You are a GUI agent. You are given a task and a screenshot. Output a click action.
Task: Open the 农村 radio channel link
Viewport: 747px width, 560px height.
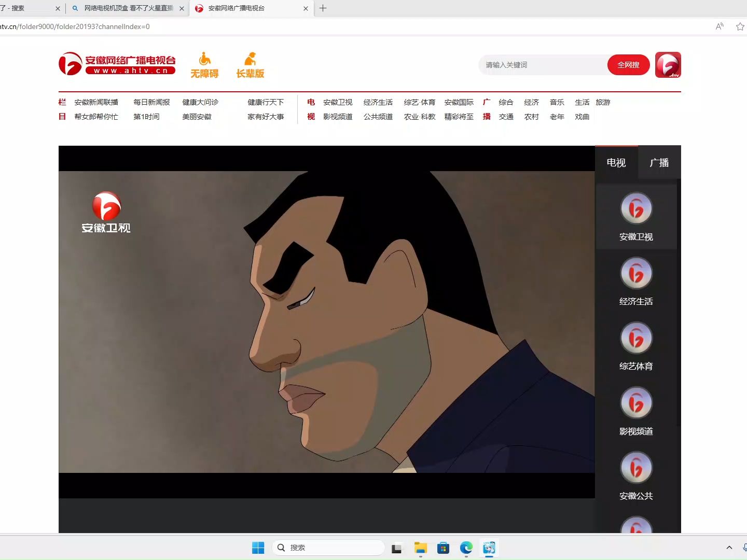point(531,117)
